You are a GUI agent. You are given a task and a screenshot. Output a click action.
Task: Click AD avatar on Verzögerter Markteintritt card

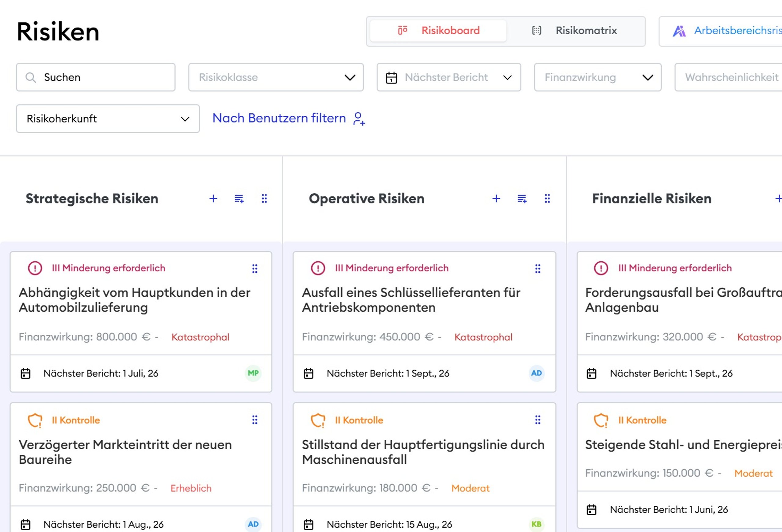[253, 524]
